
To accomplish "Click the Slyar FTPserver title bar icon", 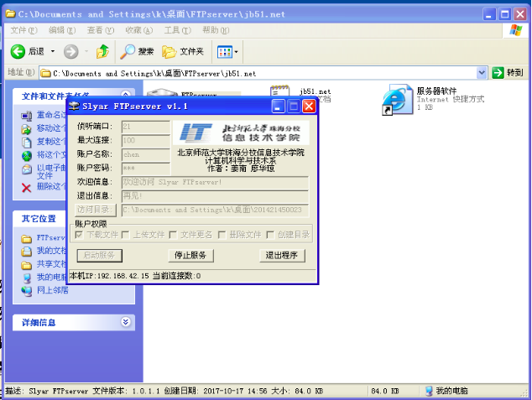I will pos(74,106).
